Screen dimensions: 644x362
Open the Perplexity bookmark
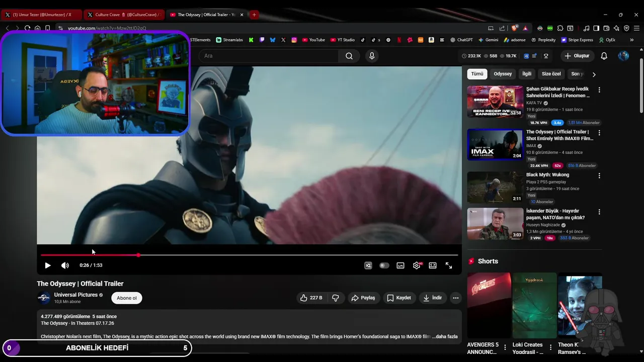pos(543,40)
